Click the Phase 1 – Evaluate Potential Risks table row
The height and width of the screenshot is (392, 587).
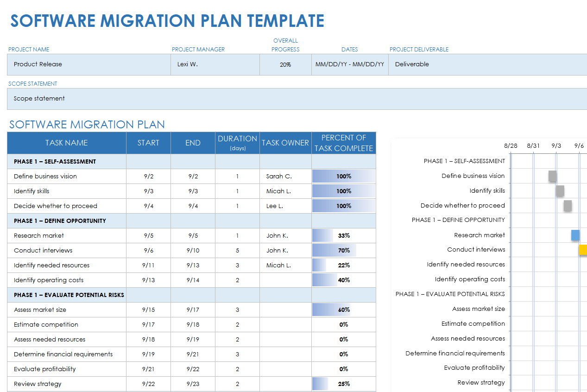[69, 295]
